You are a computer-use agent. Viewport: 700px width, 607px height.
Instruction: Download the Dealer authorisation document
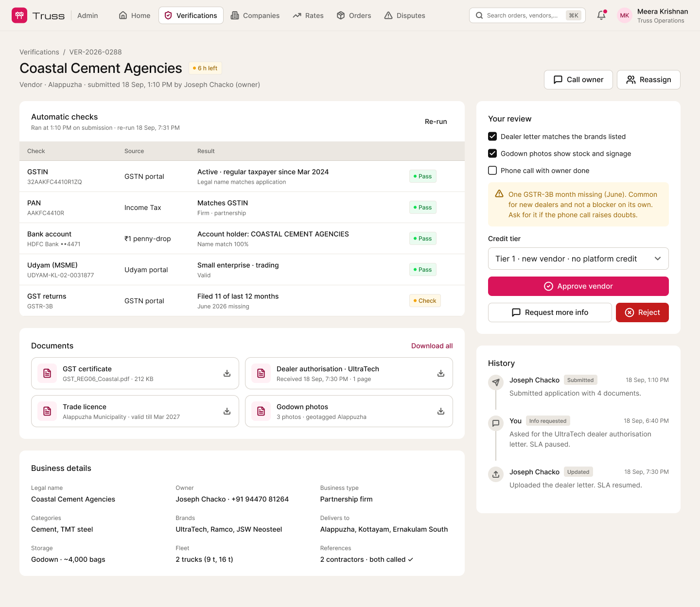441,373
